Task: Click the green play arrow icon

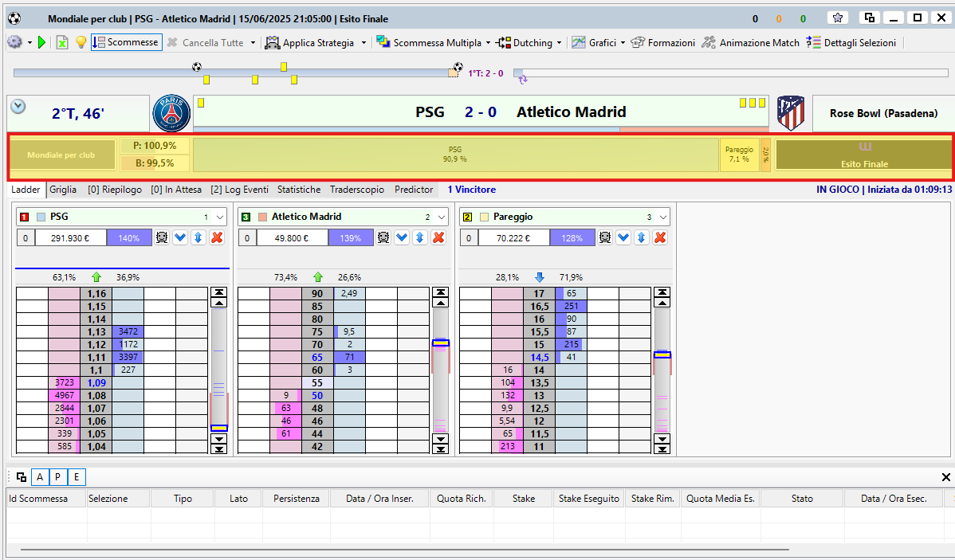Action: (x=42, y=42)
